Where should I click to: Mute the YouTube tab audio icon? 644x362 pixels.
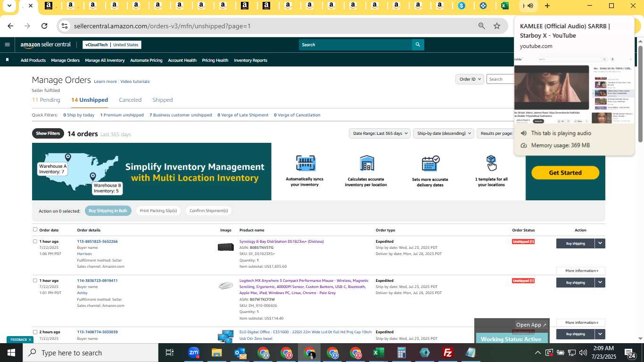(x=530, y=6)
